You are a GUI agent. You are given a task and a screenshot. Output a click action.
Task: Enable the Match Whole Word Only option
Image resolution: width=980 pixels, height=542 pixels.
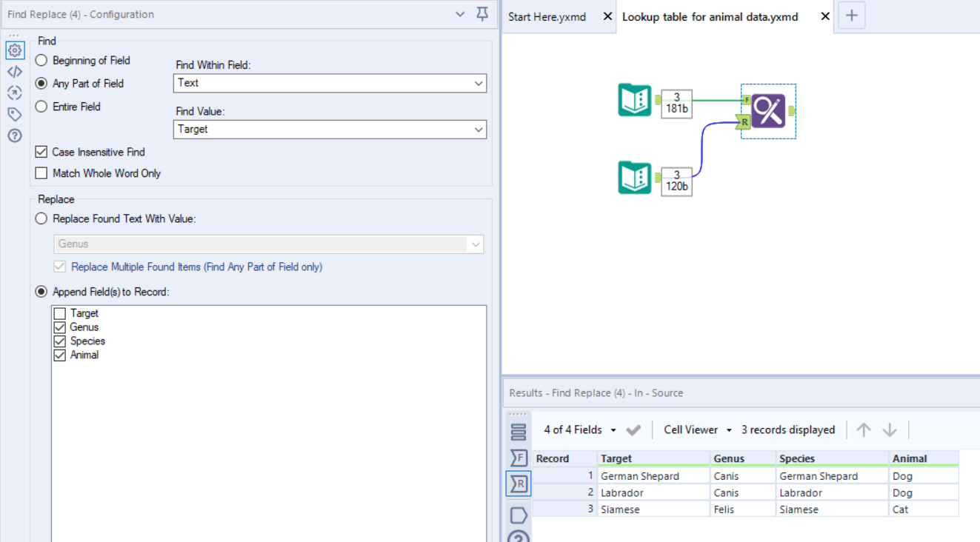click(x=41, y=173)
